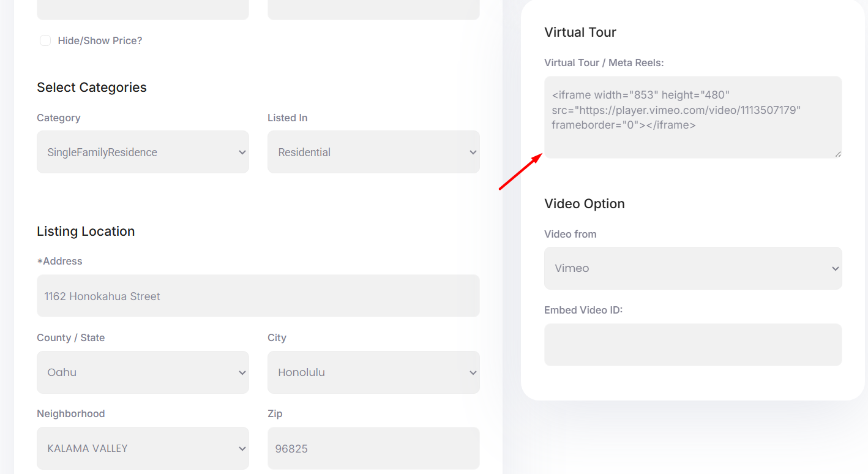Click the chevron on the Vimeo selector
The image size is (868, 474).
835,268
